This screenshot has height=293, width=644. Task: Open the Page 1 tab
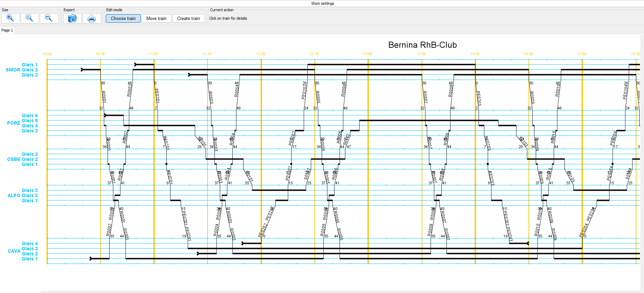tap(7, 30)
